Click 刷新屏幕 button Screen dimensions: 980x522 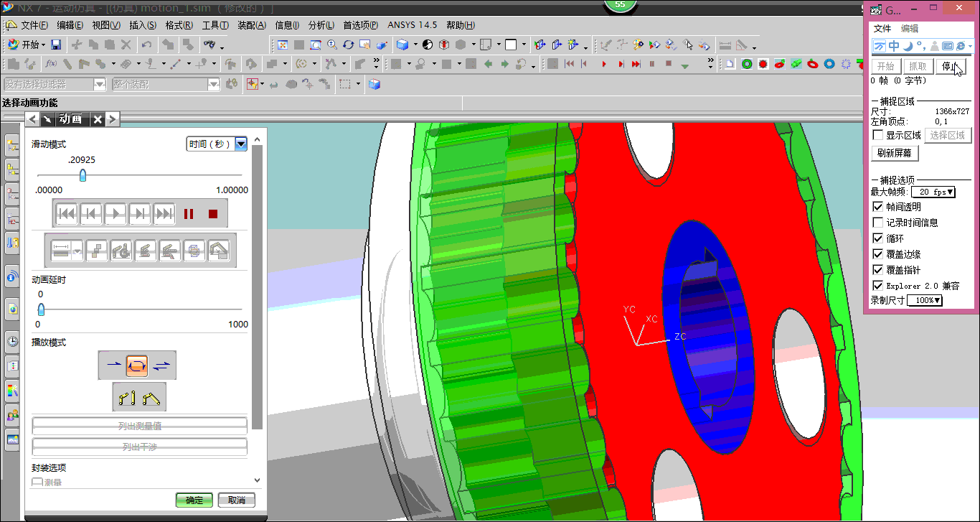(x=895, y=153)
